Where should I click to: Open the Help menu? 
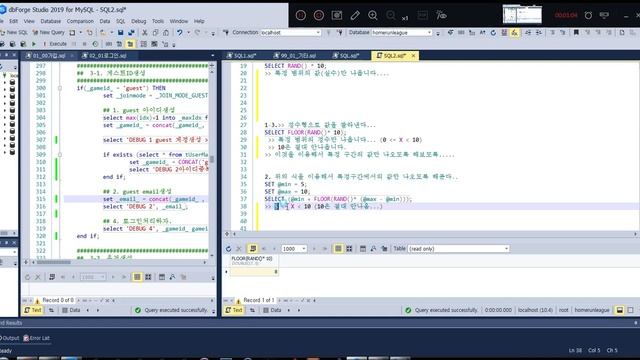pos(199,21)
